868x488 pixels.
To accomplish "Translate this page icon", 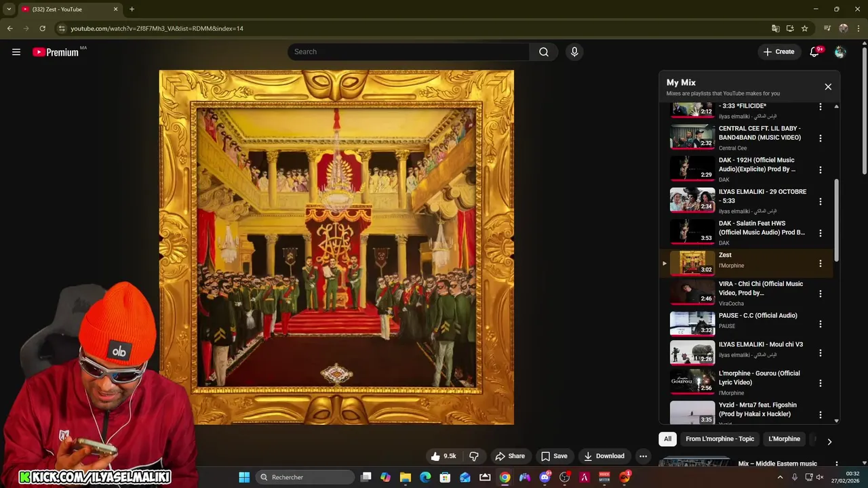I will (776, 28).
